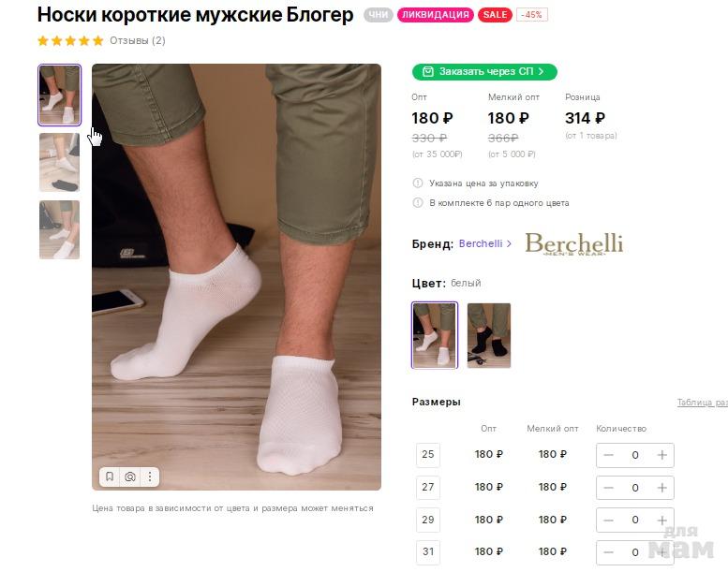Select the black sock color swatch
The image size is (728, 572).
pos(488,335)
